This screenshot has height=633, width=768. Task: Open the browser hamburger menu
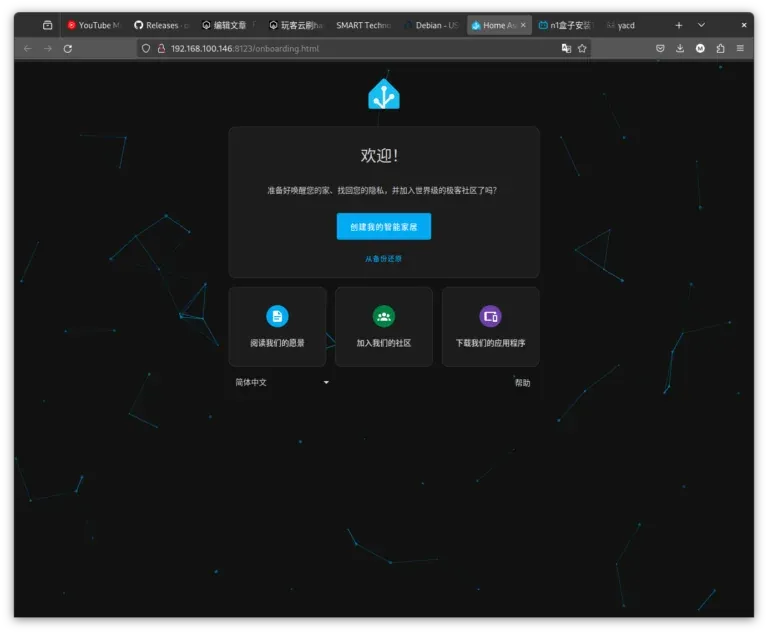click(x=740, y=48)
